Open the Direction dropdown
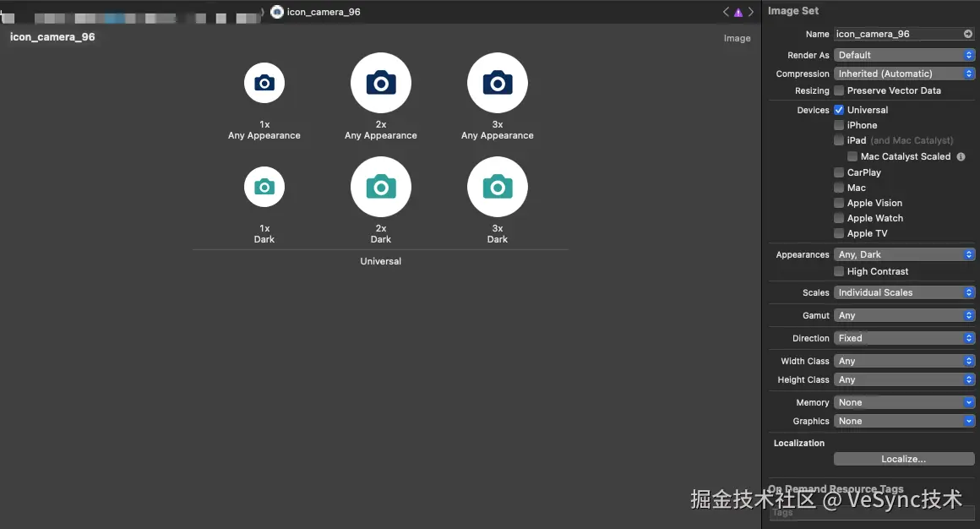 [x=904, y=338]
